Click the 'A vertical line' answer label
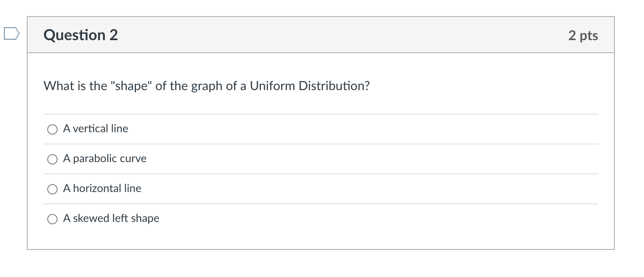 tap(95, 129)
